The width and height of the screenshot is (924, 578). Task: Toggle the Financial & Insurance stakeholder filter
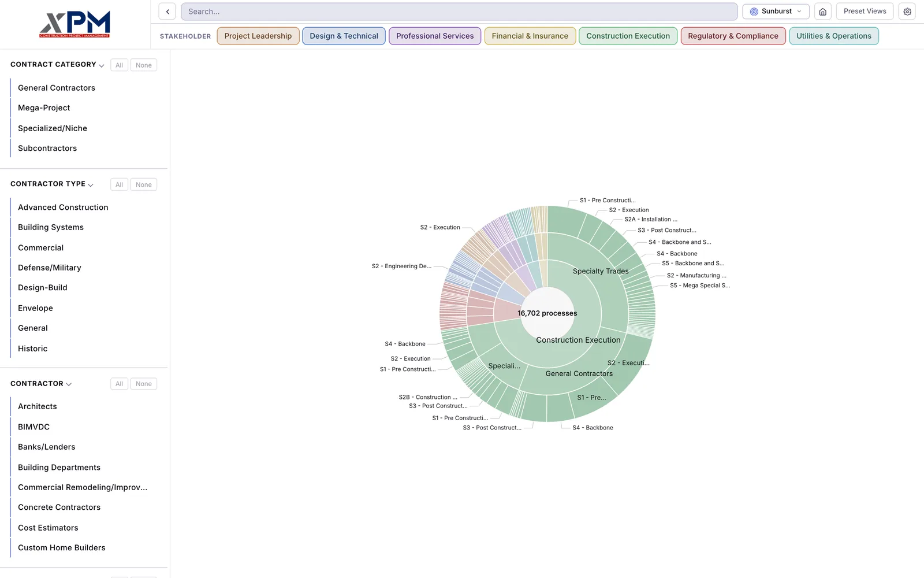530,36
